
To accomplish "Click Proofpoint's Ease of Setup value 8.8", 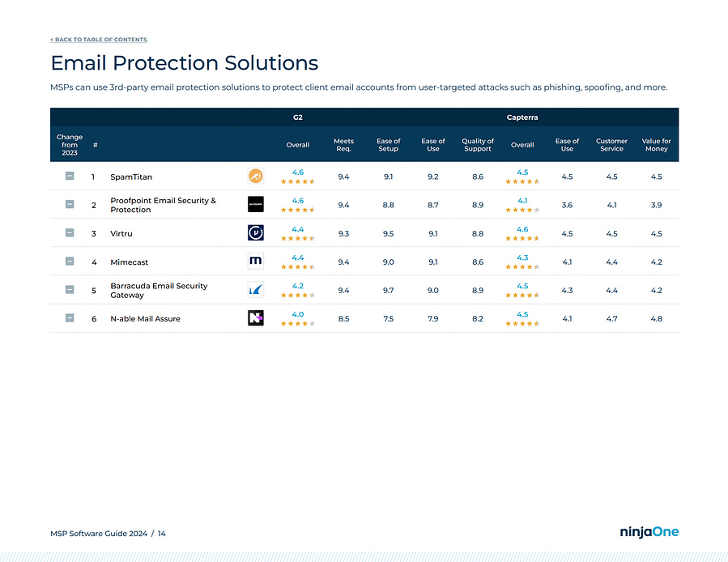I will [x=388, y=205].
